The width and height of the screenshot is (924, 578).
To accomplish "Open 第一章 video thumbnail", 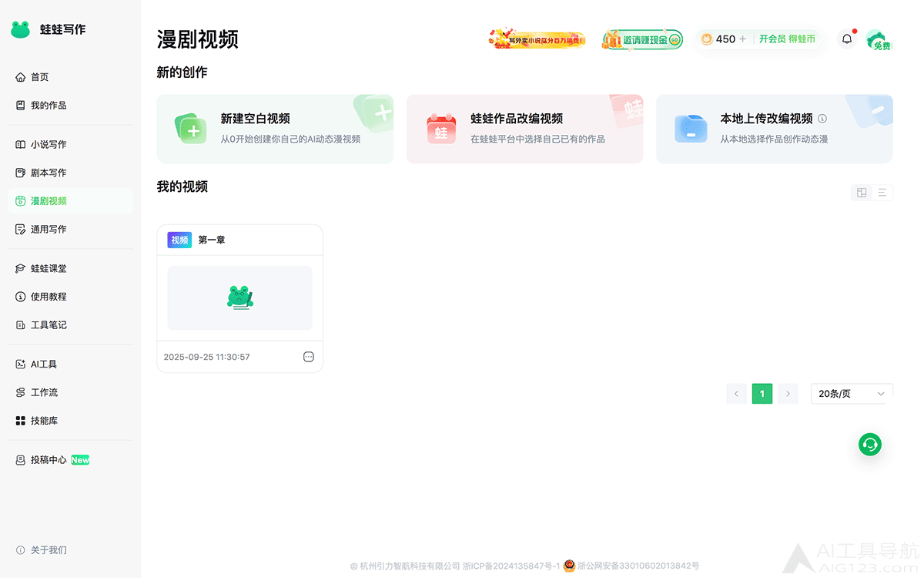I will pyautogui.click(x=239, y=298).
